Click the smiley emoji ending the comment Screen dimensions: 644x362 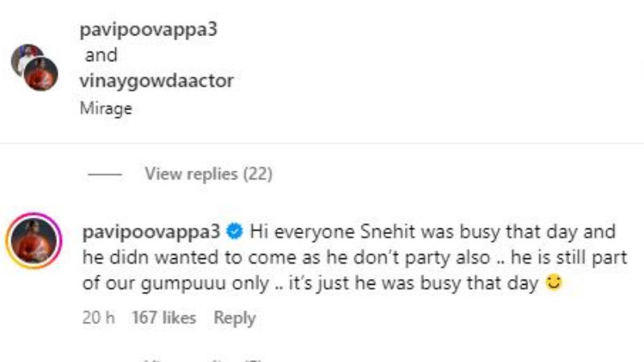[553, 284]
